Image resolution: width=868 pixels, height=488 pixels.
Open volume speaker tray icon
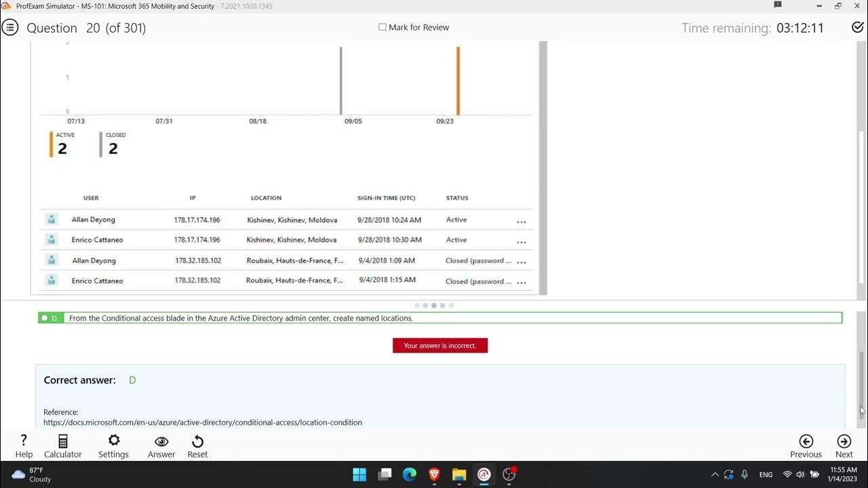coord(800,474)
